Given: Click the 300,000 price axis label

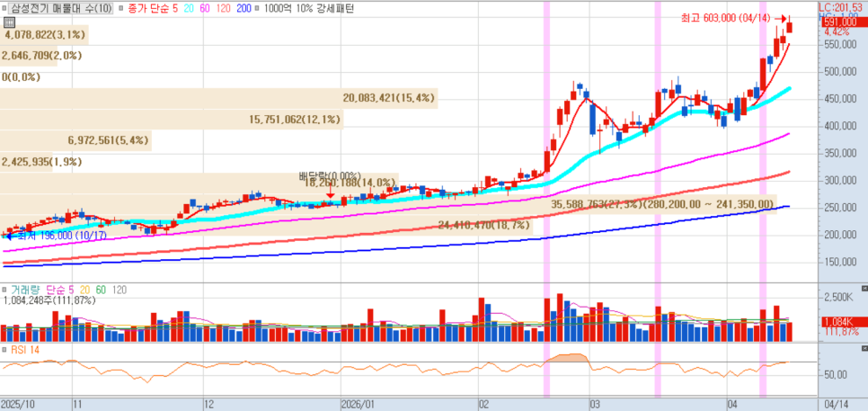Looking at the screenshot, I should [838, 181].
